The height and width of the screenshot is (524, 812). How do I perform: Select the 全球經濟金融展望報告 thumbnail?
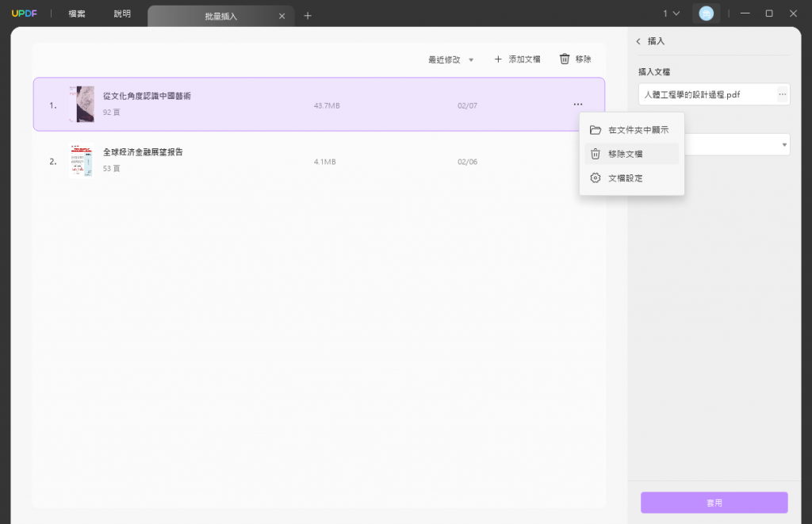82,161
